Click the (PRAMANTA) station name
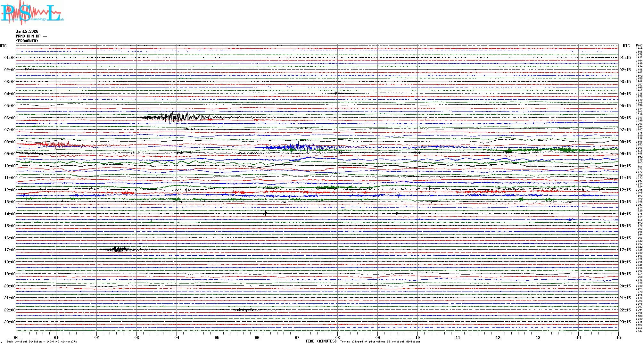 [27, 41]
